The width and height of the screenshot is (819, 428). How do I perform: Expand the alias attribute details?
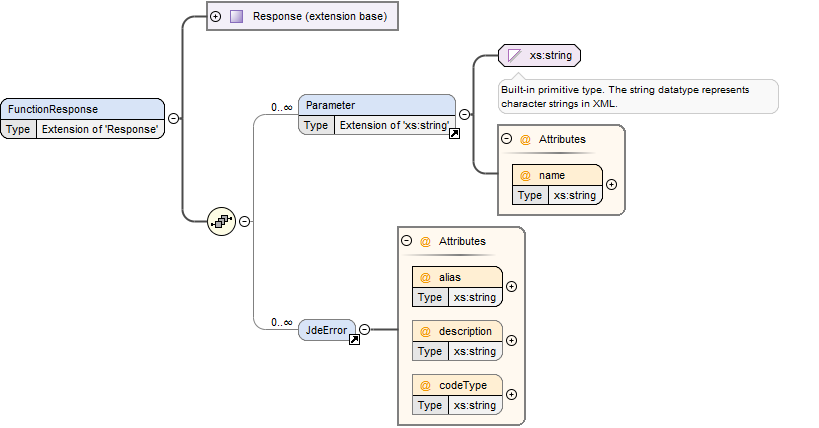pos(511,285)
